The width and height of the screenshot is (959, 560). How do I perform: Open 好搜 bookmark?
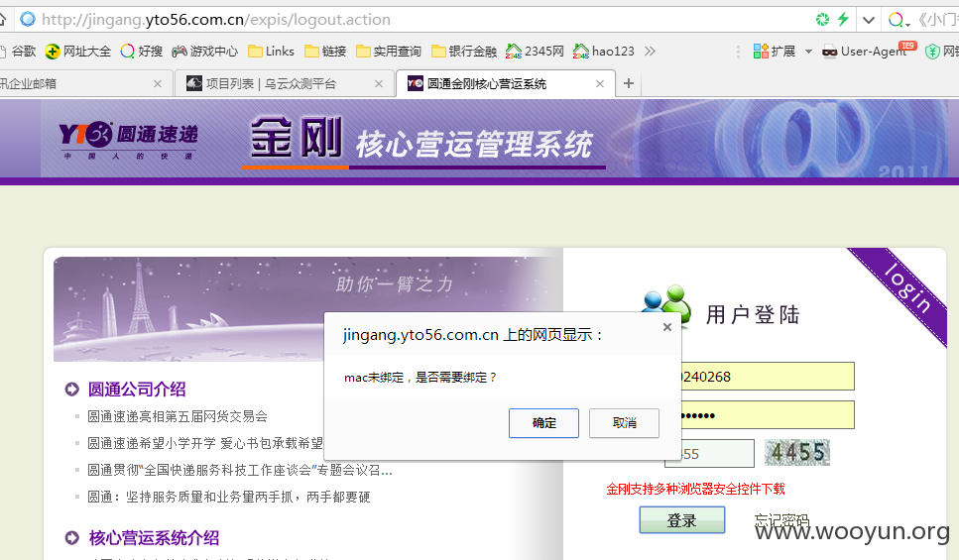(x=142, y=52)
